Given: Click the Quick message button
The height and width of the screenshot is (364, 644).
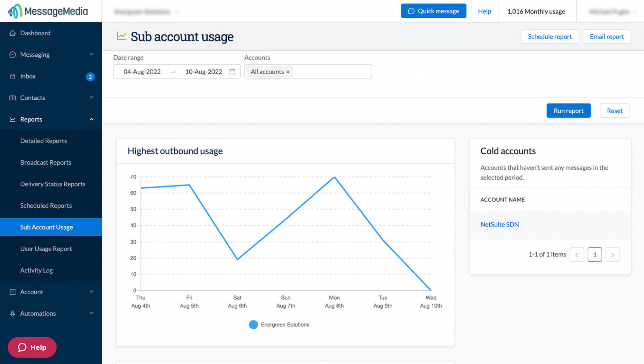Looking at the screenshot, I should coord(433,11).
